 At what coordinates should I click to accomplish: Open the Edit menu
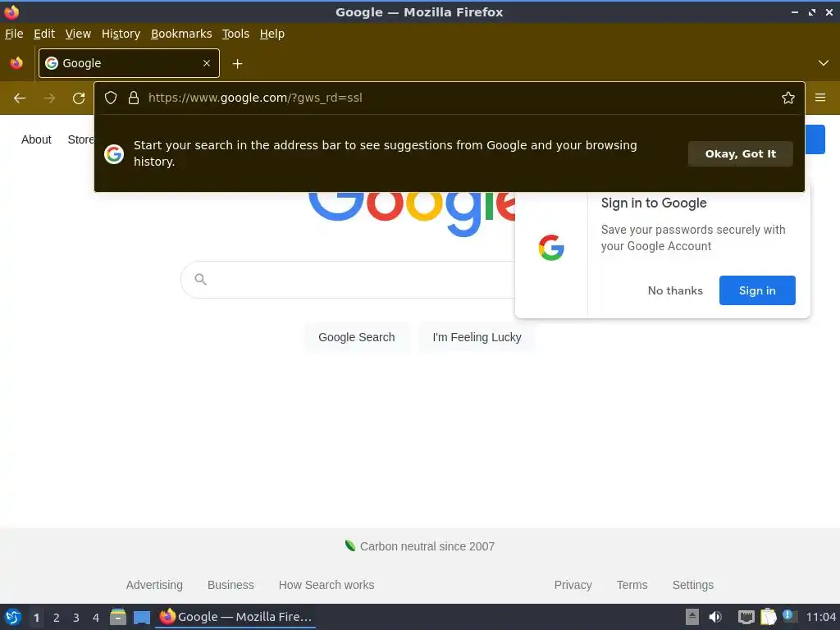[x=44, y=34]
